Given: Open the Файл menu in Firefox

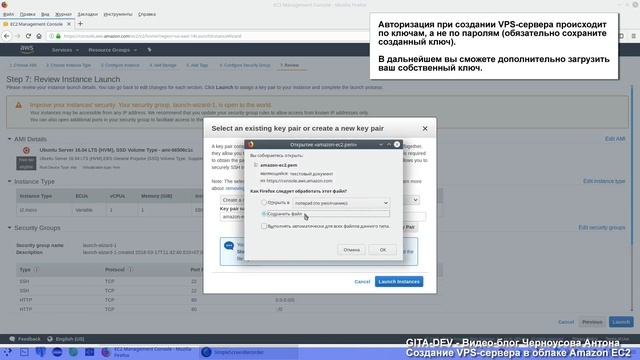Looking at the screenshot, I should coord(8,14).
